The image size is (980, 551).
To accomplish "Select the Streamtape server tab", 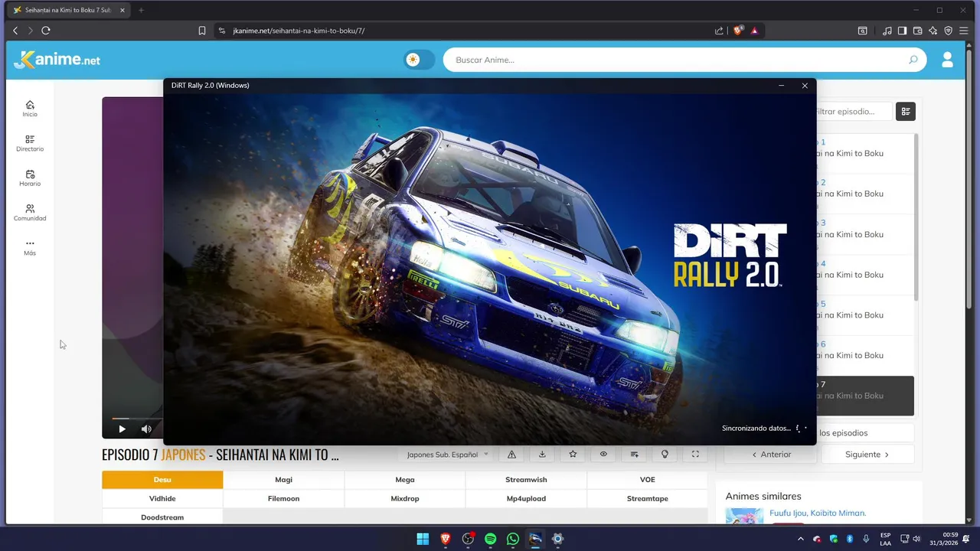I will [648, 499].
